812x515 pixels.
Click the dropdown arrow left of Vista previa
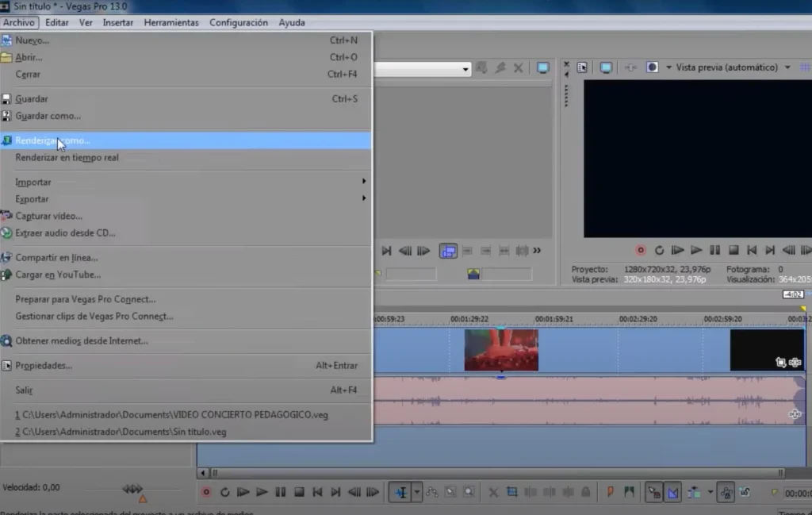[668, 67]
